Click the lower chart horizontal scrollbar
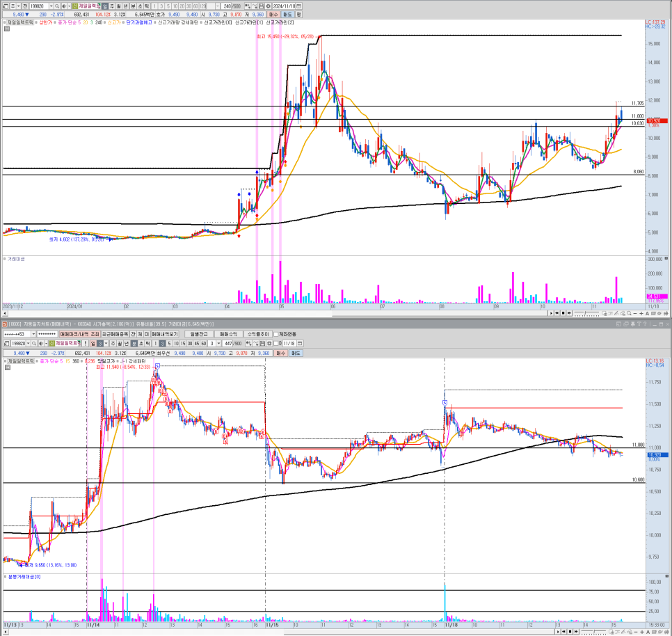The image size is (672, 636). [278, 632]
